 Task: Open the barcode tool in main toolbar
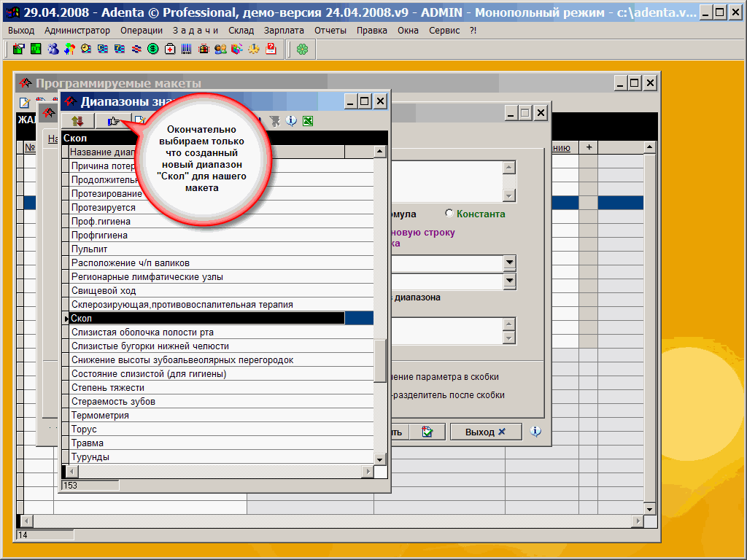point(187,49)
